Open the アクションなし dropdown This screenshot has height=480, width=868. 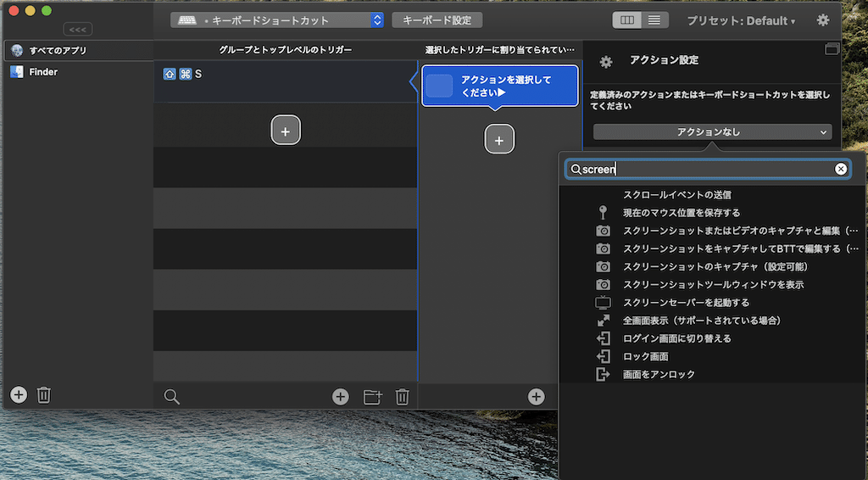712,131
